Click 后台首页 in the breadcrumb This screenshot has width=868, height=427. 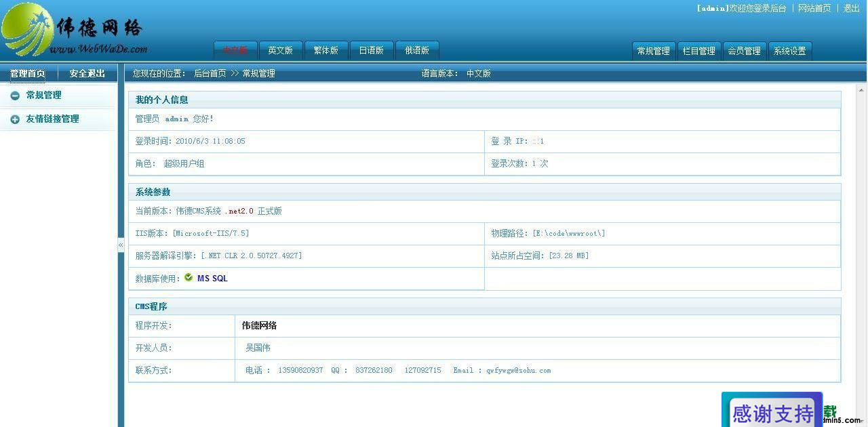pos(210,73)
